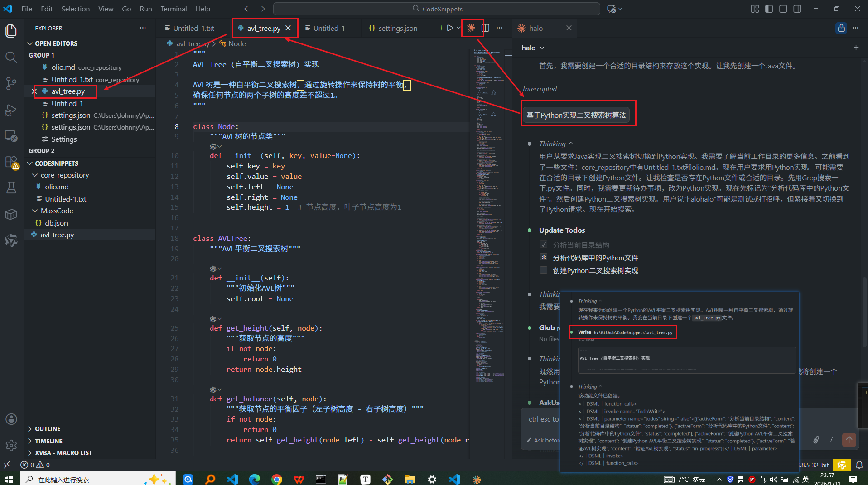Close the halo panel tab

point(569,28)
